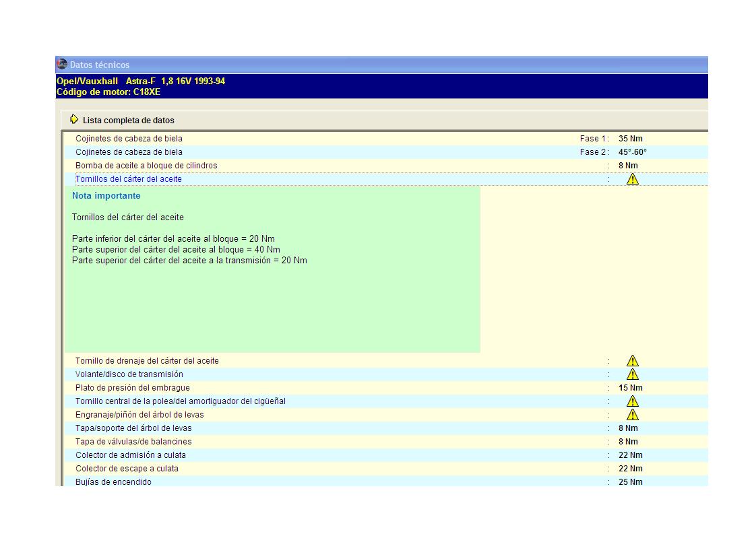The width and height of the screenshot is (756, 534).
Task: Click yellow arrow beside Lista completa de datos
Action: pyautogui.click(x=74, y=120)
